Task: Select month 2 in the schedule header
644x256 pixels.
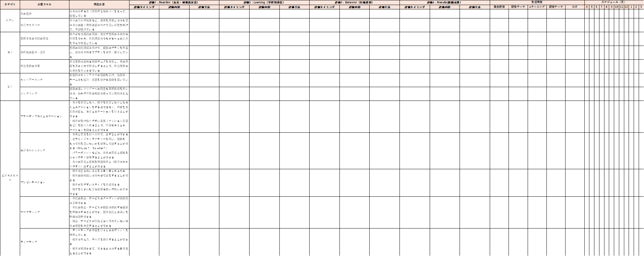Action: [x=636, y=7]
